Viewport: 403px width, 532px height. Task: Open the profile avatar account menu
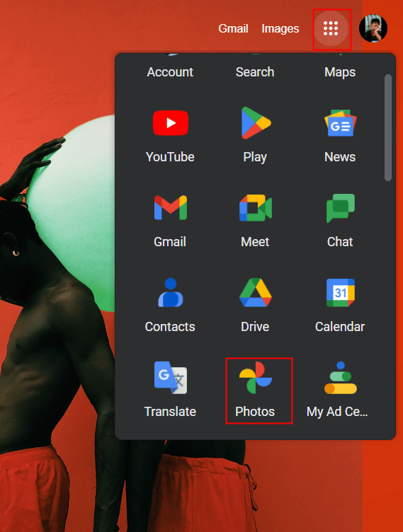tap(373, 28)
